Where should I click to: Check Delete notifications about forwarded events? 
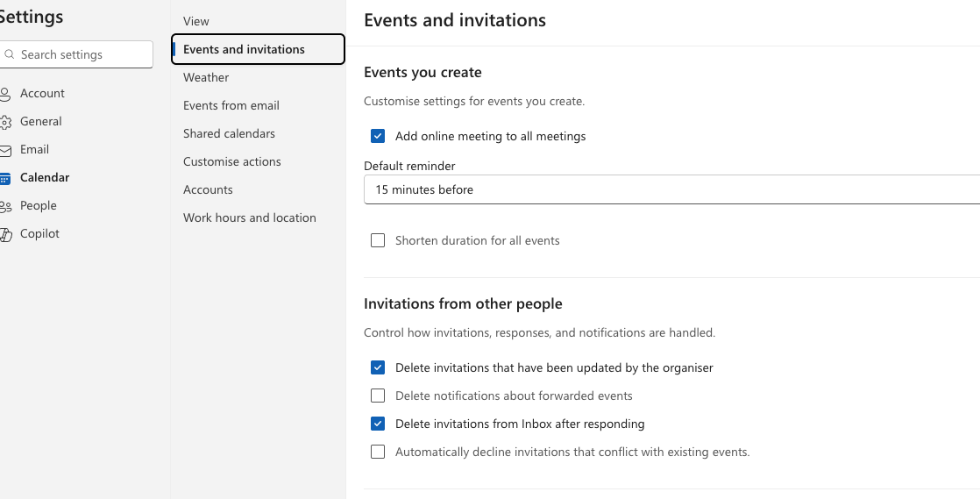coord(378,396)
